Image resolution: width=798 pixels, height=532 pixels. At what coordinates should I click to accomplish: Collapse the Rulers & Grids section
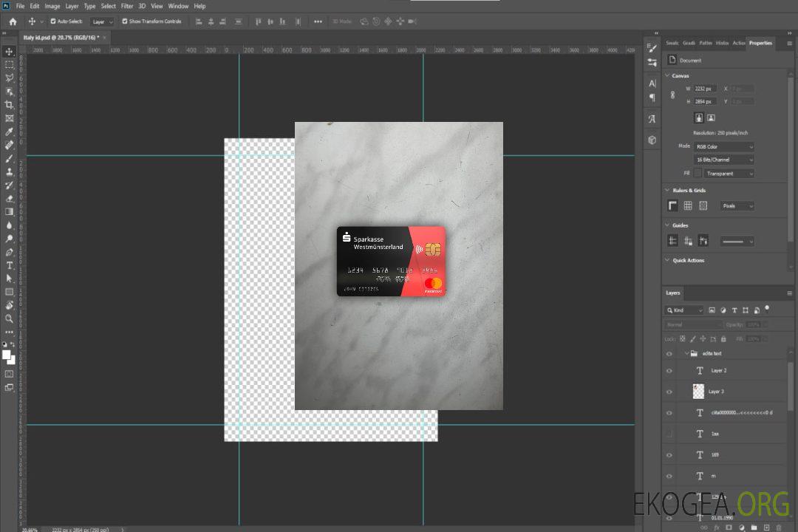click(667, 190)
